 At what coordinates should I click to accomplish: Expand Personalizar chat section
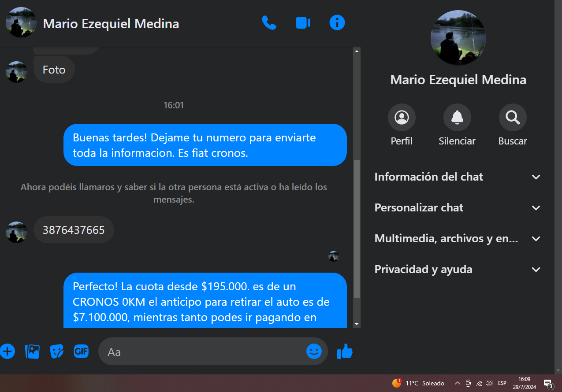pyautogui.click(x=458, y=208)
